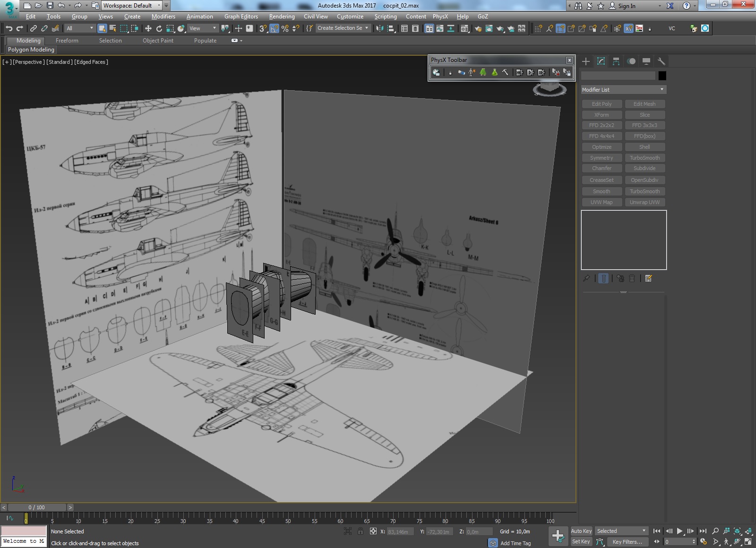
Task: Open the Hierarchy panel tab icon
Action: coord(616,61)
